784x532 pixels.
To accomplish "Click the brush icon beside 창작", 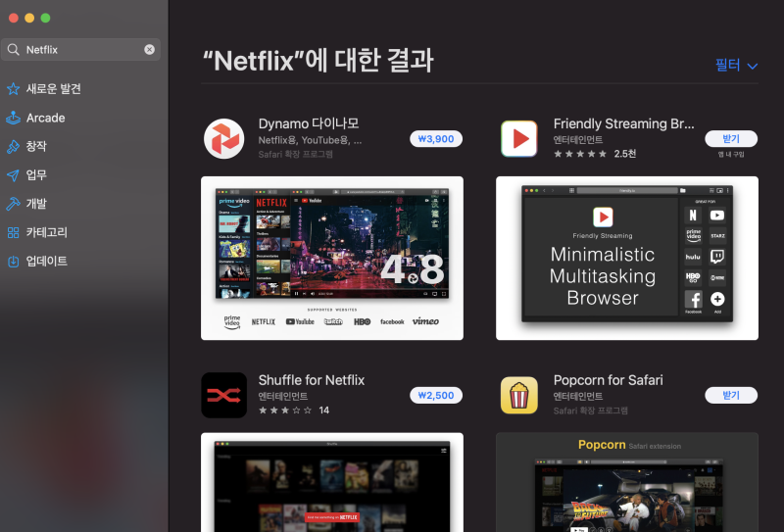I will tap(13, 147).
